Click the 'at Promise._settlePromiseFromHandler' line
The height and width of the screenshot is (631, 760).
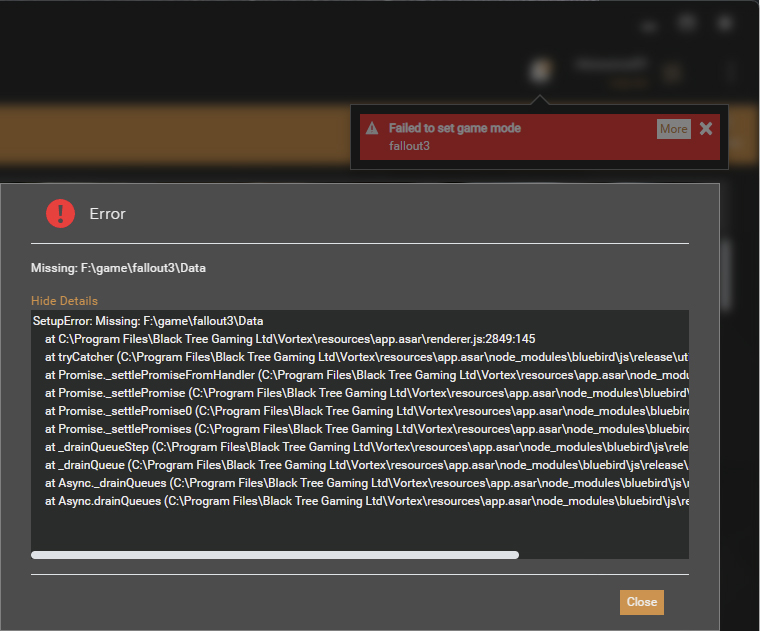coord(366,375)
